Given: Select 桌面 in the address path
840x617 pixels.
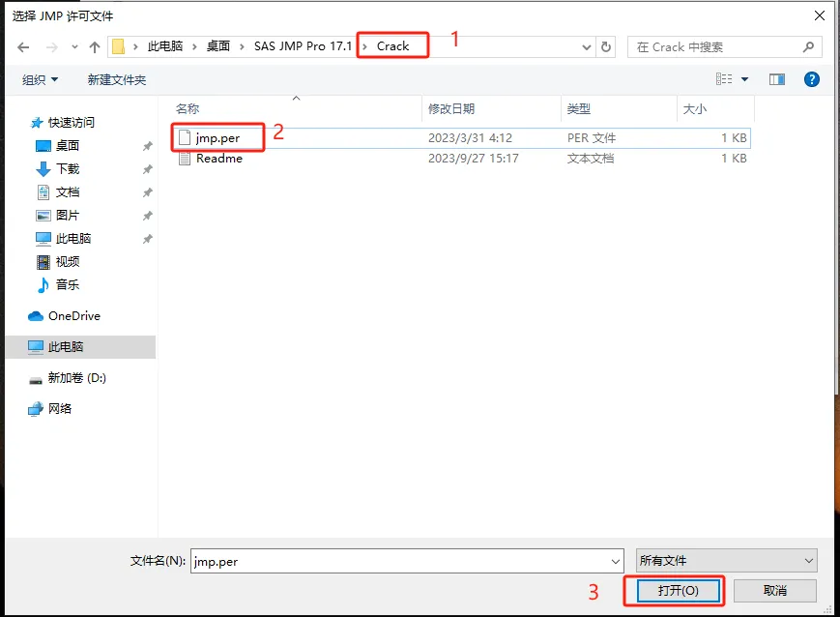Looking at the screenshot, I should pyautogui.click(x=218, y=46).
